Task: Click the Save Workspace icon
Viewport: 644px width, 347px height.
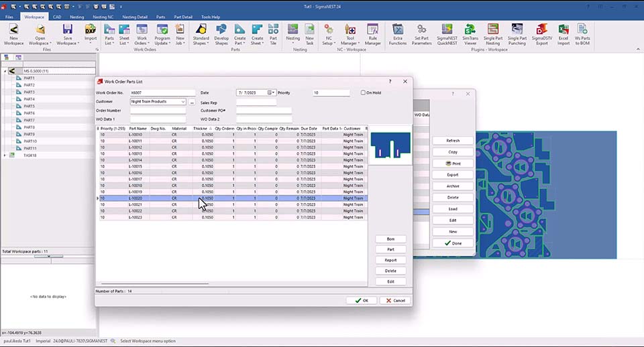Action: [x=67, y=34]
